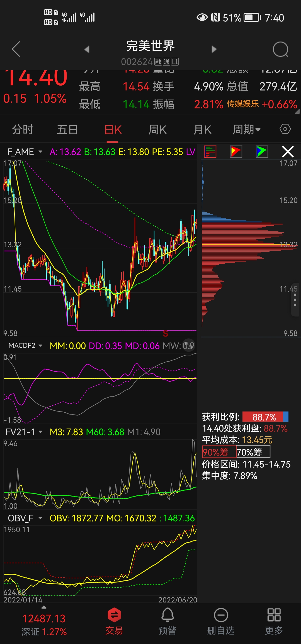The height and width of the screenshot is (644, 301).
Task: Open stock search magnifier
Action: click(280, 49)
